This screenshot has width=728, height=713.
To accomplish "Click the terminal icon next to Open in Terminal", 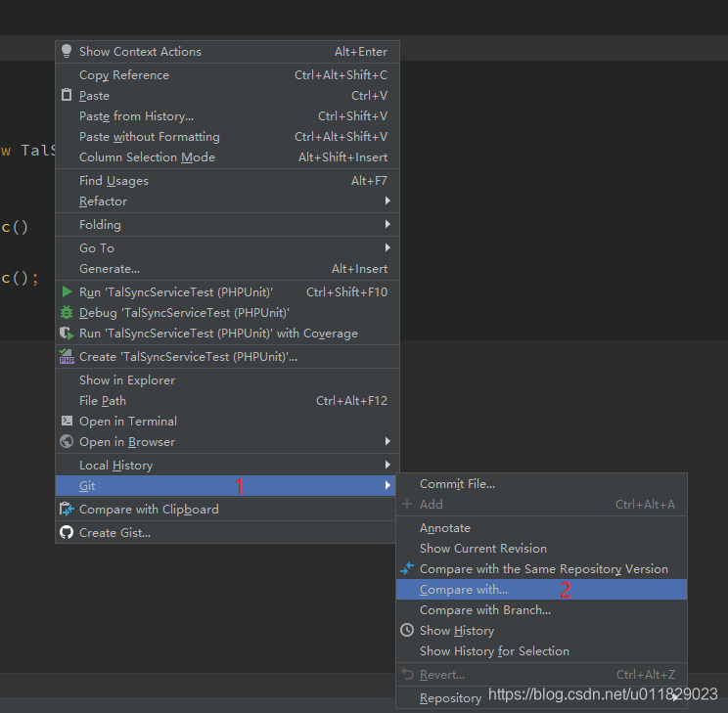I will point(67,421).
